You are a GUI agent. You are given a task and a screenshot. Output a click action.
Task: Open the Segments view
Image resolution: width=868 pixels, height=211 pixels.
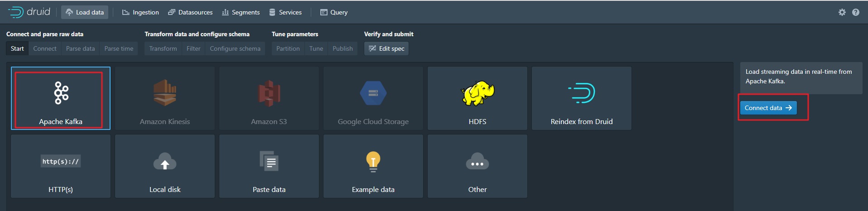click(x=241, y=12)
